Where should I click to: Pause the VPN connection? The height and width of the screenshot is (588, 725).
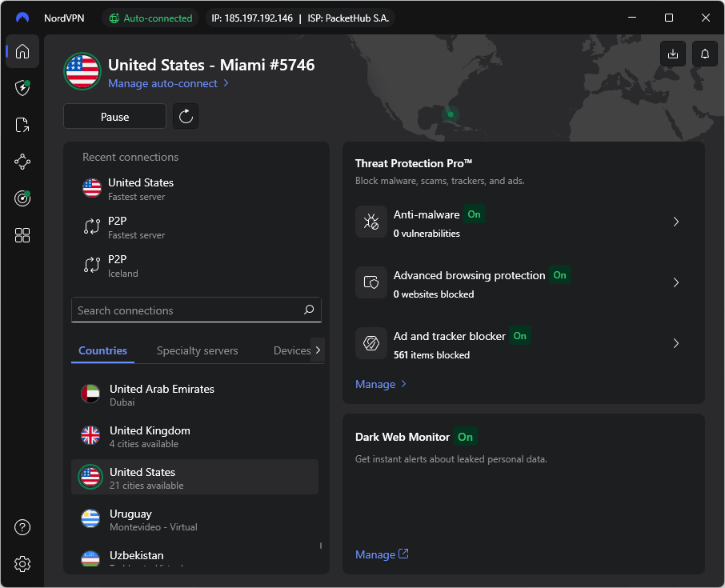point(114,116)
